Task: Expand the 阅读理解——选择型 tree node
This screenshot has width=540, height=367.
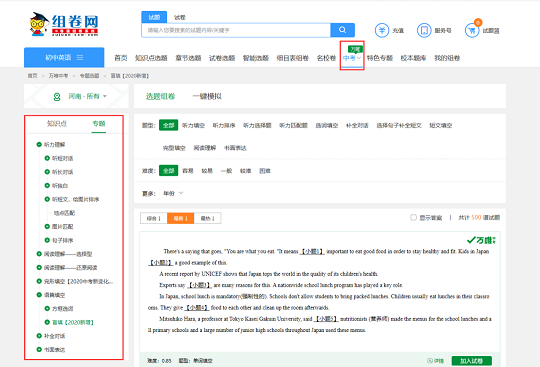Action: coord(39,254)
